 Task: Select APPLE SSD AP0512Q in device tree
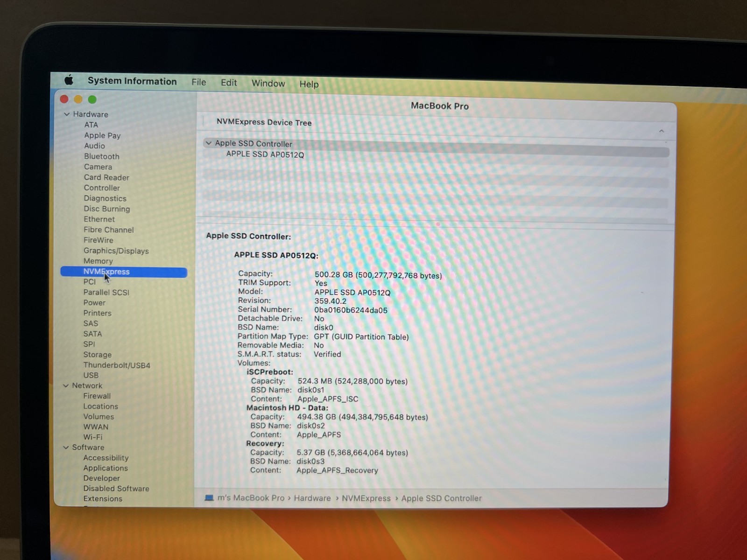pyautogui.click(x=265, y=154)
